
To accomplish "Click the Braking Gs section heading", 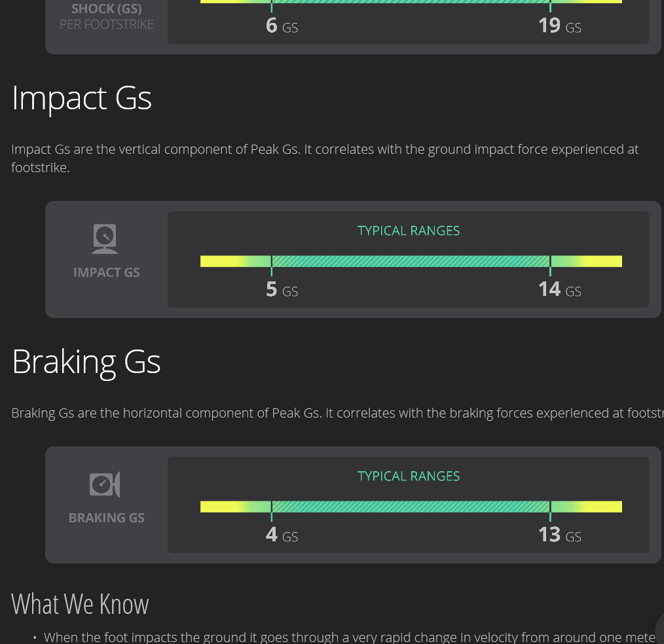I will point(86,361).
